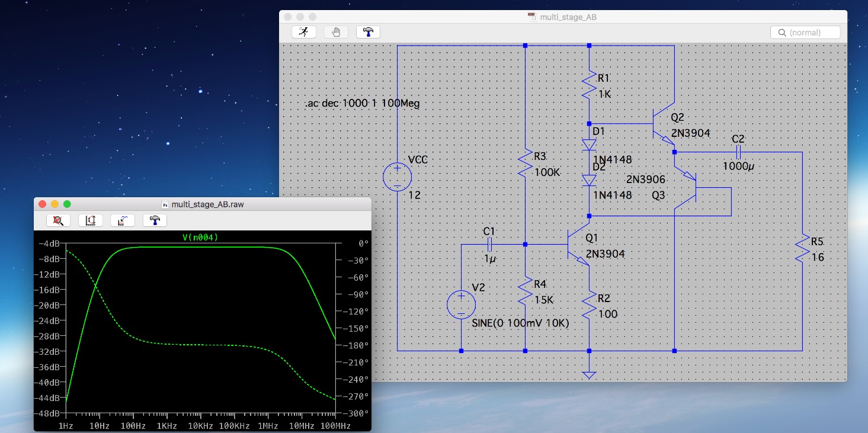Click the pick visible traces icon
Screen dimensions: 868x433
pos(123,220)
